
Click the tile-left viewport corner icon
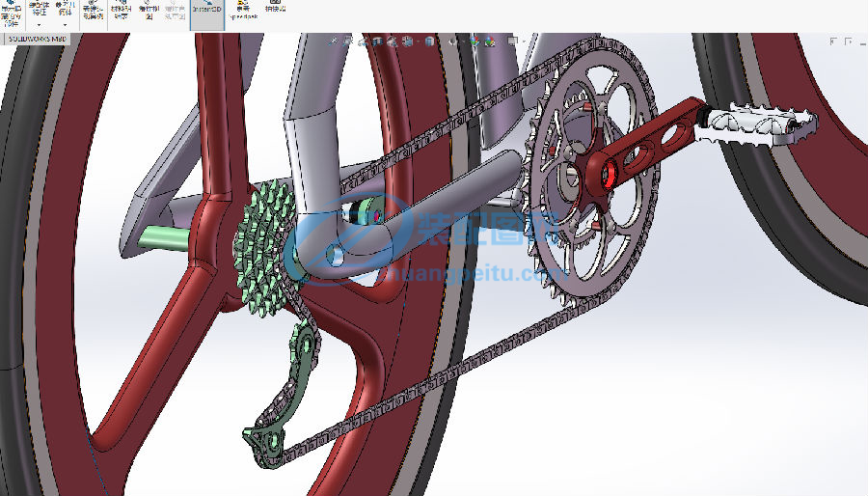click(x=833, y=41)
